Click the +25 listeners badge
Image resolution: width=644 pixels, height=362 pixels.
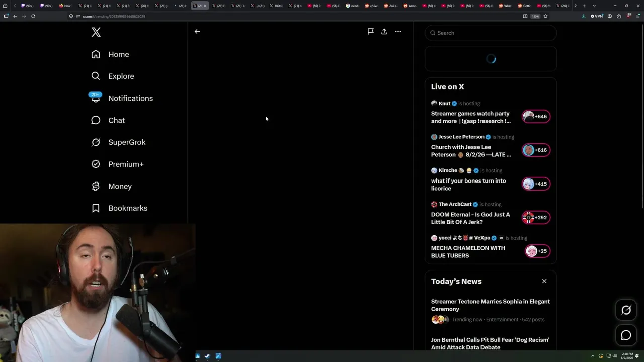click(x=538, y=251)
